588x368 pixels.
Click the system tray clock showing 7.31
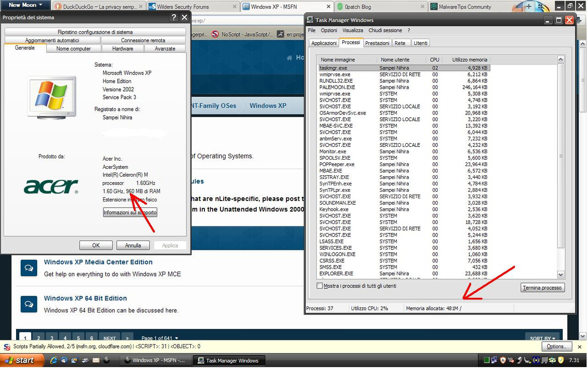tap(574, 360)
